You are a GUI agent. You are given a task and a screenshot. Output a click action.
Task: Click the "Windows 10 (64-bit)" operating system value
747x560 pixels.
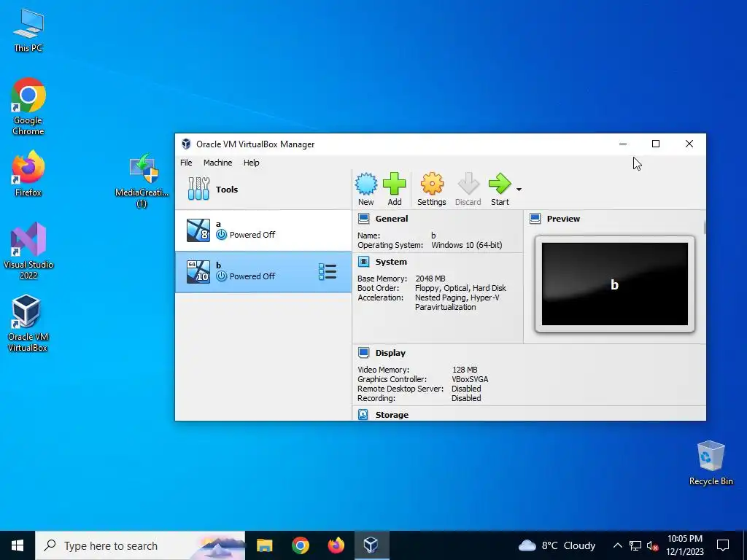pos(466,245)
